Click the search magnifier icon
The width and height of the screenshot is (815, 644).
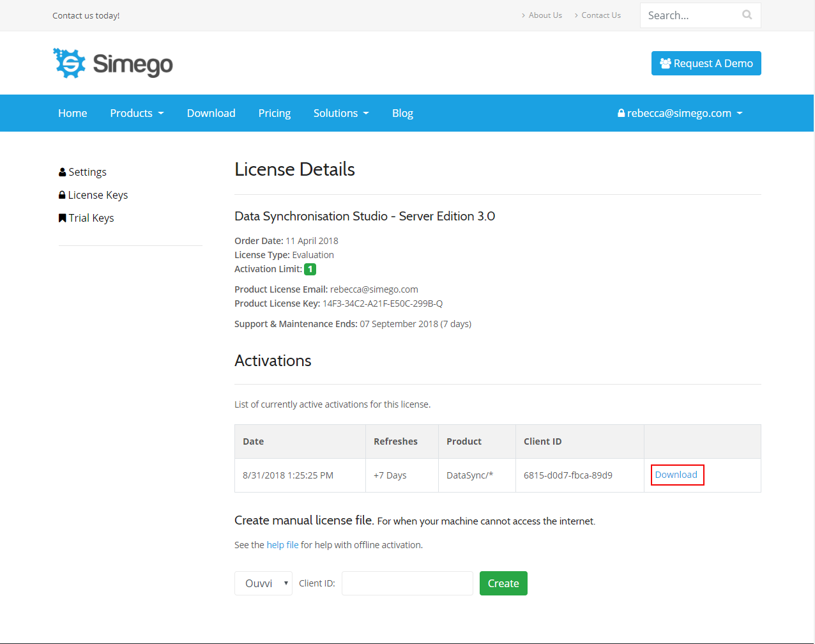(747, 15)
